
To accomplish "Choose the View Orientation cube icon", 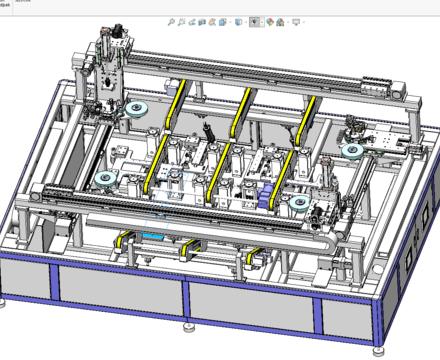I will [223, 22].
